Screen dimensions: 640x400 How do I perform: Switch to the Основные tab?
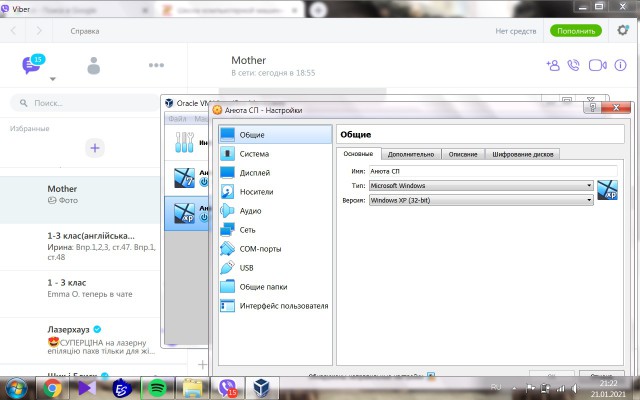click(358, 154)
